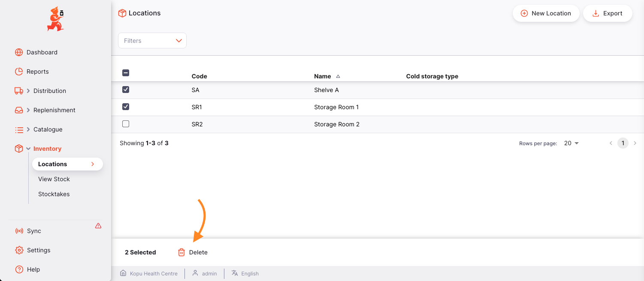Delete the selected locations

tap(193, 252)
